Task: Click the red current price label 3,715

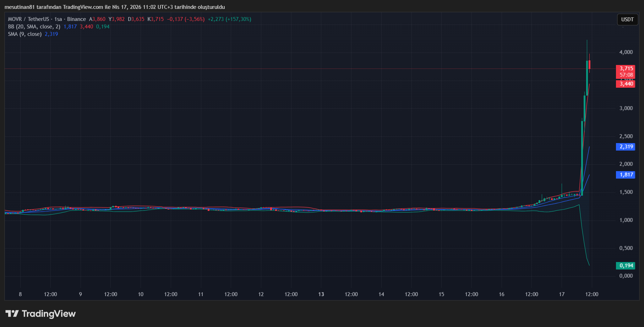Action: [626, 69]
